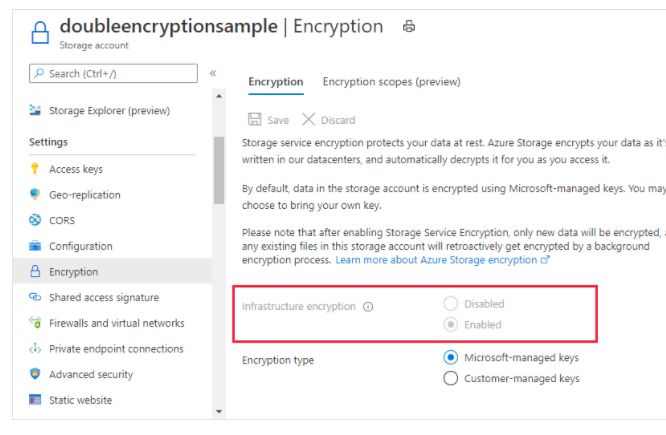
Task: Select Microsoft-managed keys radio button
Action: pos(450,357)
